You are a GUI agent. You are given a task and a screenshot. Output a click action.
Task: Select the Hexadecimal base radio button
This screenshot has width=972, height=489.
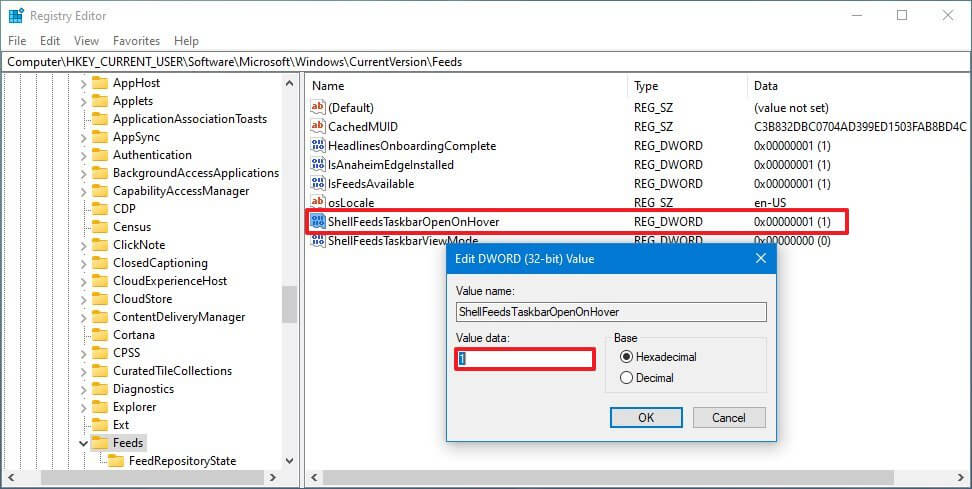coord(626,356)
